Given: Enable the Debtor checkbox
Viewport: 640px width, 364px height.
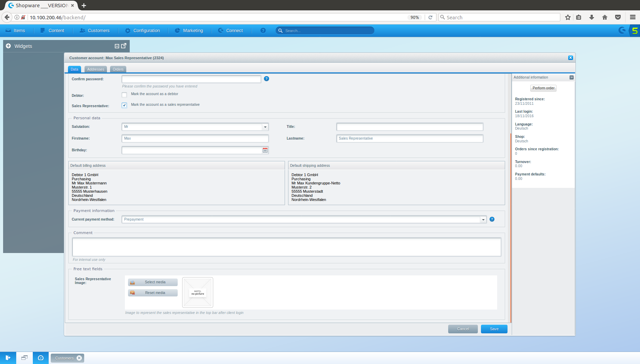Looking at the screenshot, I should tap(124, 95).
